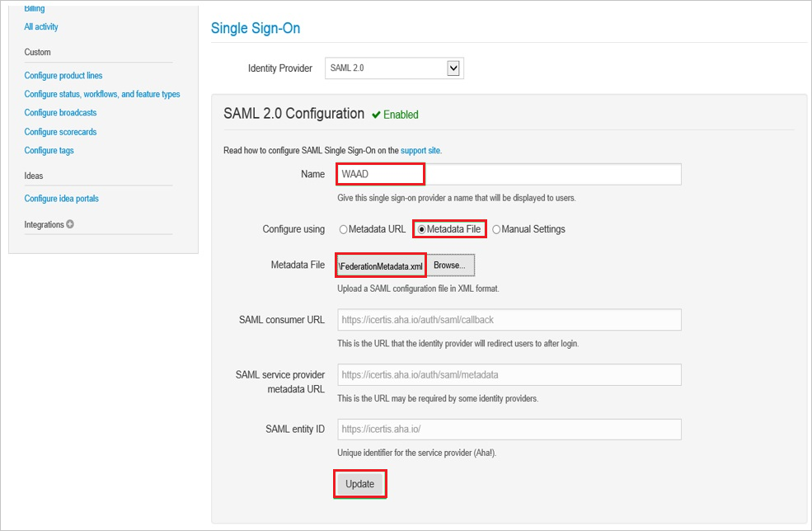Expand Integrations using the plus icon
Image resolution: width=812 pixels, height=531 pixels.
pyautogui.click(x=69, y=223)
